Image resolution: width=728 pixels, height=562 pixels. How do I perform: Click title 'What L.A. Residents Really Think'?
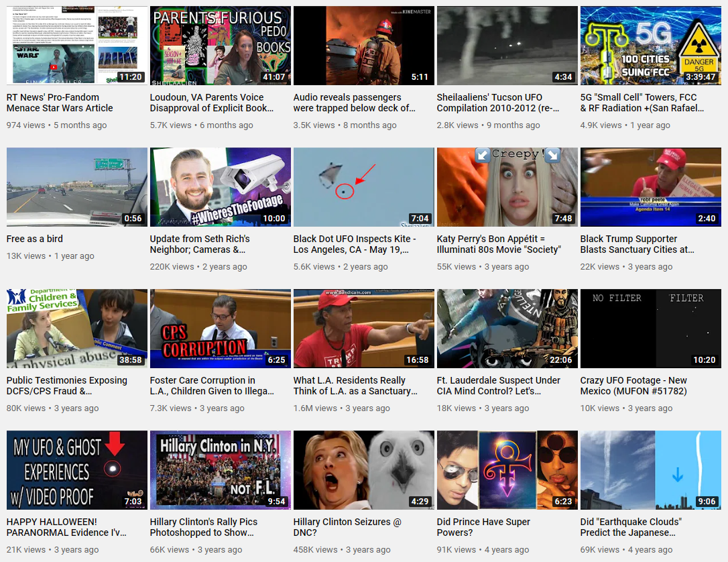355,386
